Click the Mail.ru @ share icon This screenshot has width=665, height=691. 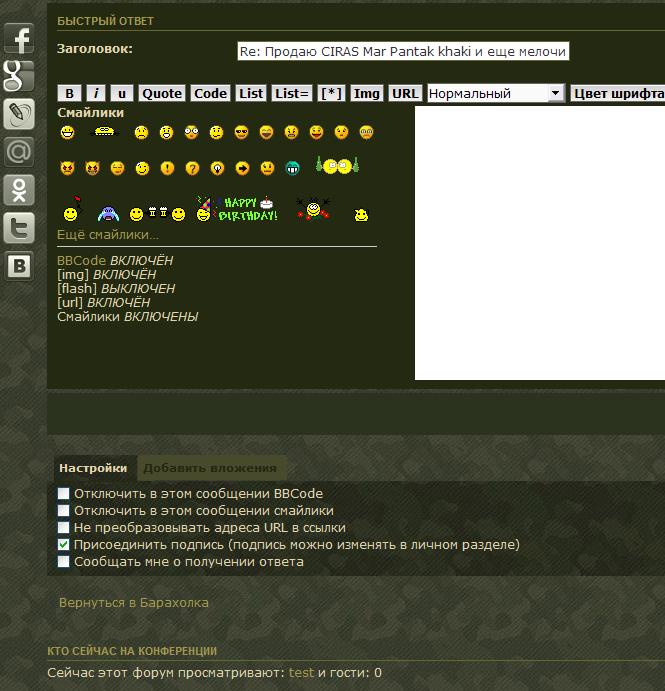20,152
